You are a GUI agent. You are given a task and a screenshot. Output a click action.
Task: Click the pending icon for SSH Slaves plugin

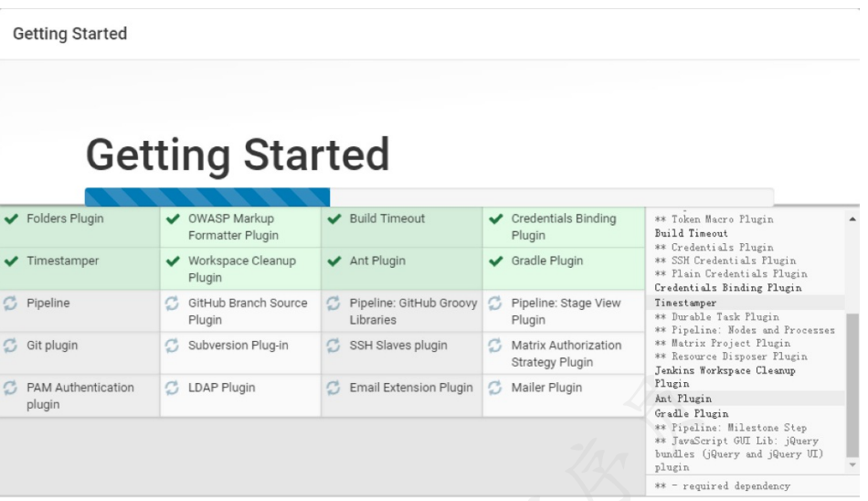333,346
